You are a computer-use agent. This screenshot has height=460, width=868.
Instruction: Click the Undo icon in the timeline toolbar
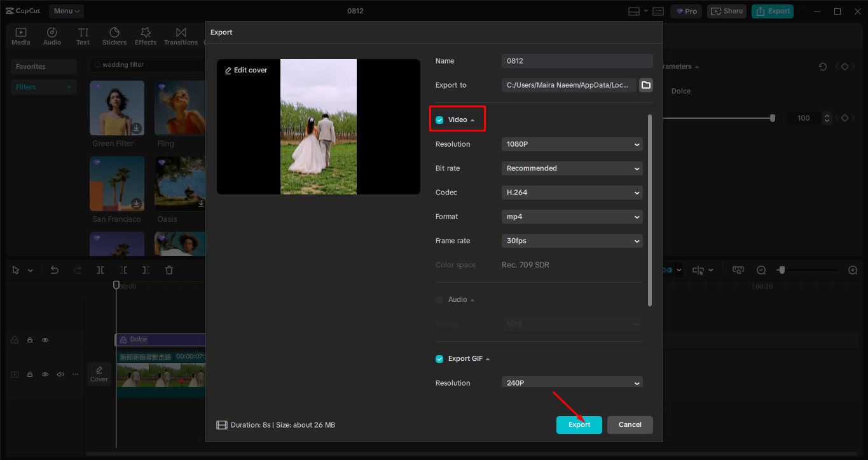tap(55, 269)
